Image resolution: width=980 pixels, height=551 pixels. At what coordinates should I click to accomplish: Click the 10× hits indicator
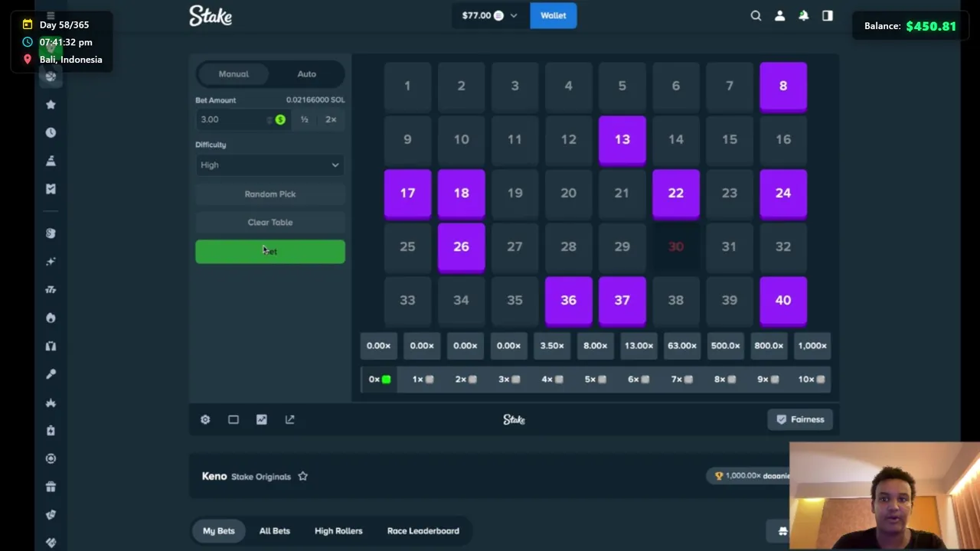pyautogui.click(x=811, y=380)
